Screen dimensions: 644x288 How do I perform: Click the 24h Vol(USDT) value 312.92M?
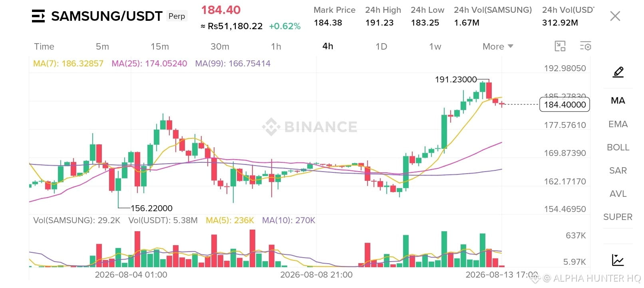[560, 23]
